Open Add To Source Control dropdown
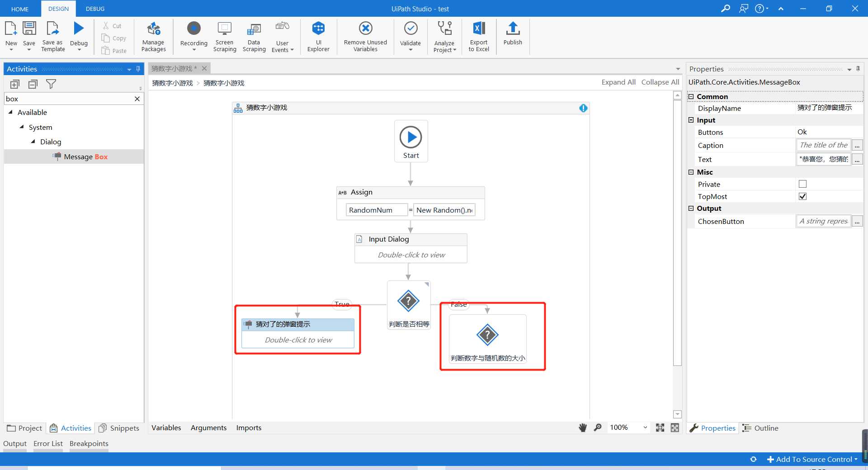This screenshot has height=470, width=868. tap(812, 459)
